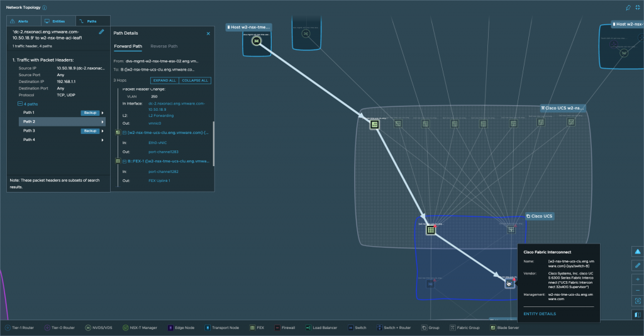Image resolution: width=644 pixels, height=336 pixels.
Task: Click the collapse view icon at top right
Action: coord(637,7)
